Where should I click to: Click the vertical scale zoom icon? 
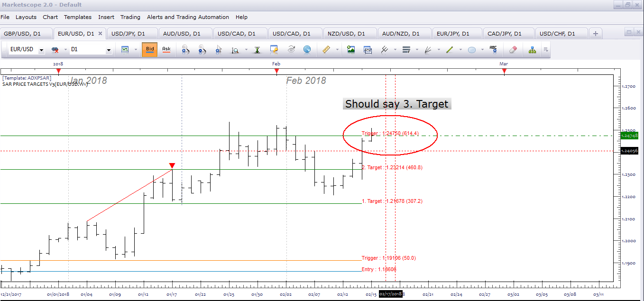coord(235,49)
